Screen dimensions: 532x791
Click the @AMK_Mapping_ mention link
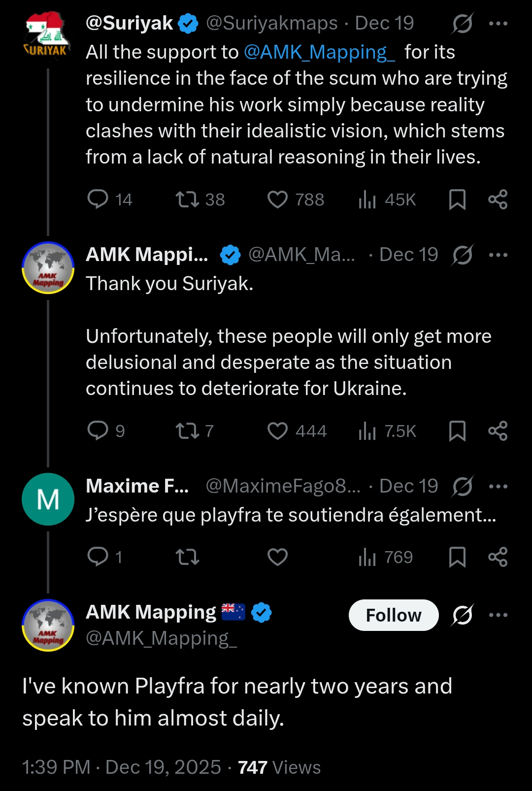(x=319, y=52)
